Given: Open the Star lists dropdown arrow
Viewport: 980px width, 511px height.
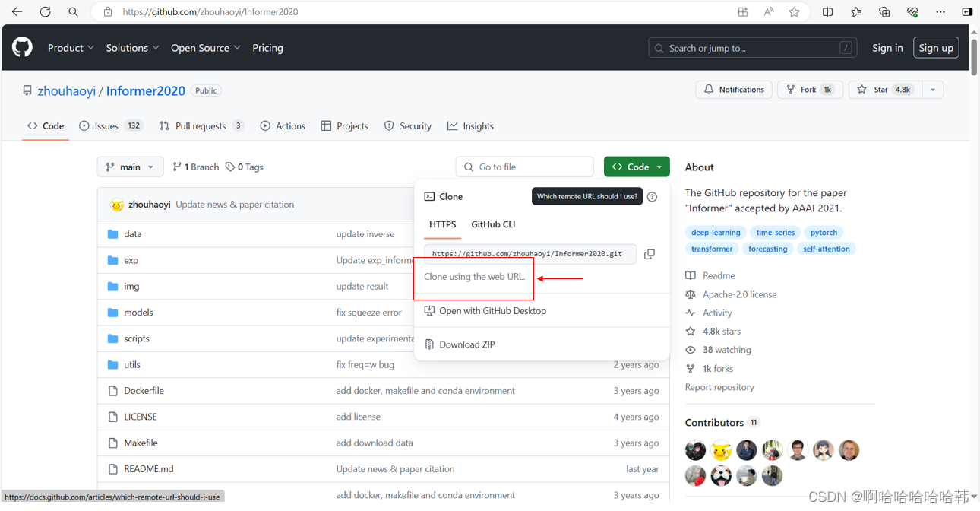Looking at the screenshot, I should point(933,90).
